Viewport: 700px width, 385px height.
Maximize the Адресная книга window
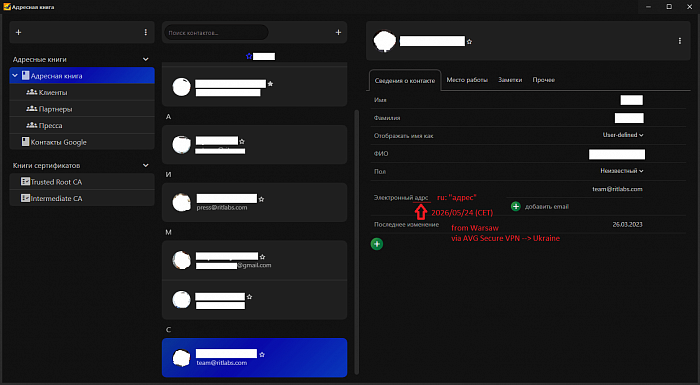click(x=669, y=7)
